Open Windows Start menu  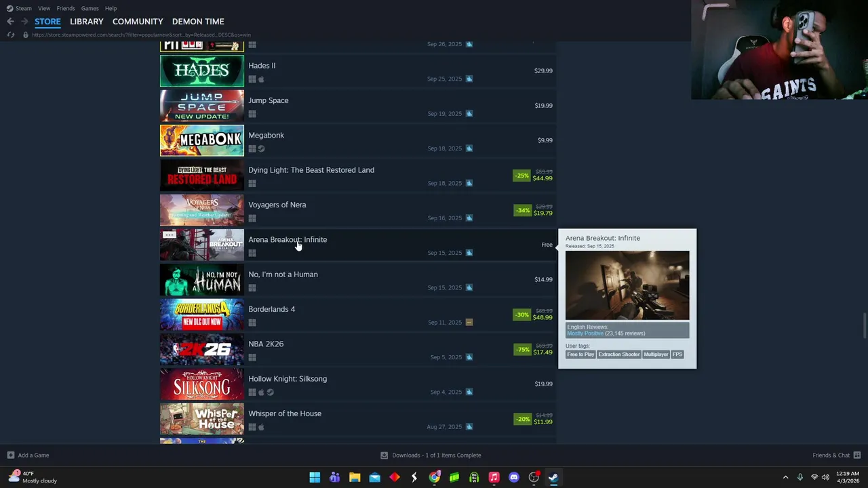[315, 477]
